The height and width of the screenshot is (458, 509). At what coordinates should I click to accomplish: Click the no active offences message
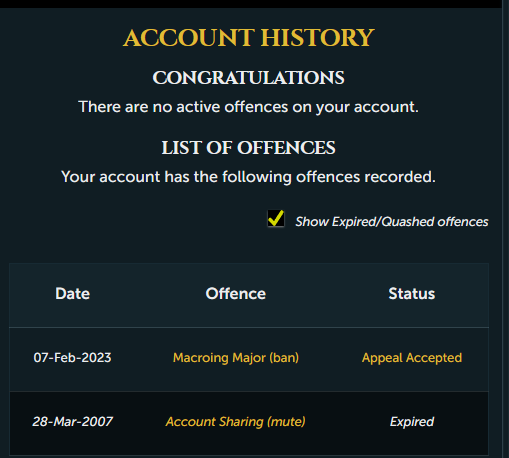pyautogui.click(x=249, y=107)
